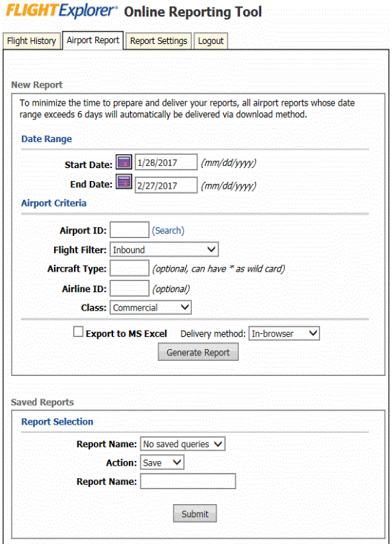This screenshot has width=392, height=544.
Task: Click the Generate Report button
Action: [198, 352]
